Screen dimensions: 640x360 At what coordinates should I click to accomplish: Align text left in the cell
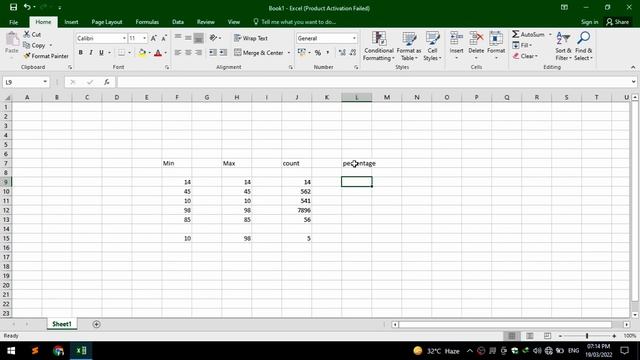coord(178,53)
